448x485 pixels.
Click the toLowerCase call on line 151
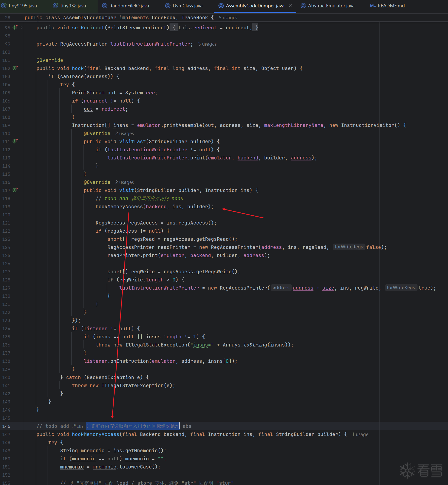click(x=136, y=467)
